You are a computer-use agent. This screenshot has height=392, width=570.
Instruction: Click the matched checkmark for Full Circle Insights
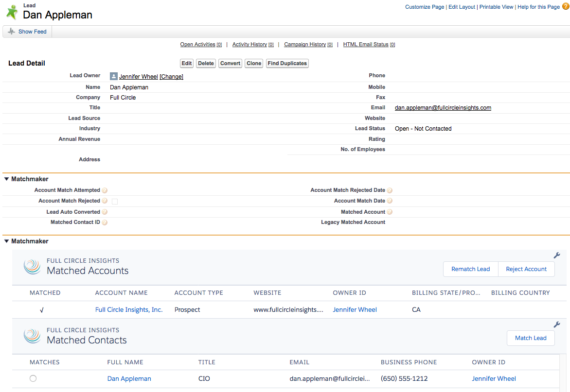pos(41,310)
